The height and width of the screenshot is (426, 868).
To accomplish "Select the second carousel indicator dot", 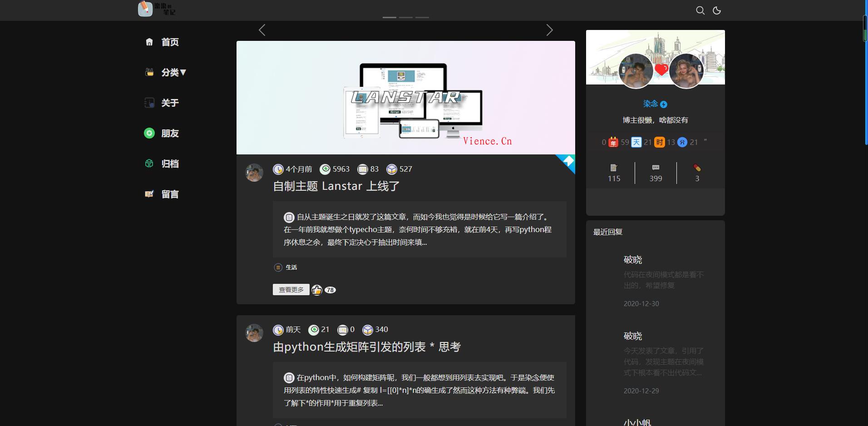I will pyautogui.click(x=407, y=18).
